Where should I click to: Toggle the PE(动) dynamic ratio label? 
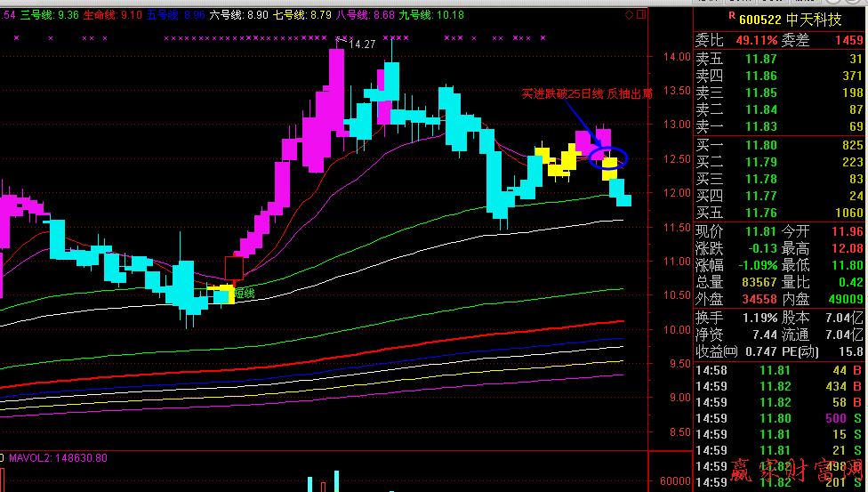(806, 351)
